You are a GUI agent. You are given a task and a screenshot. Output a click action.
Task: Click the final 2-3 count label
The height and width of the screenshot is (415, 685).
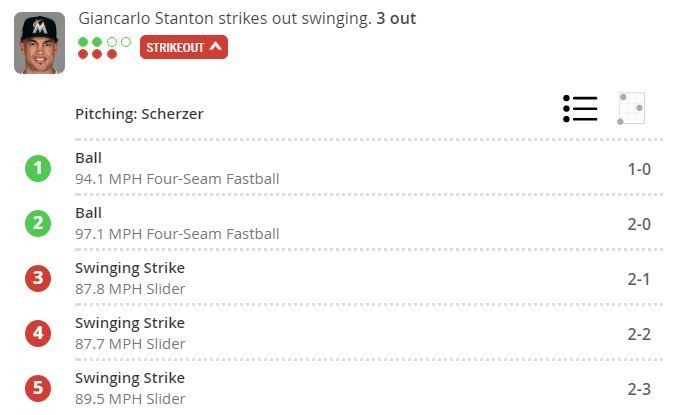coord(639,389)
